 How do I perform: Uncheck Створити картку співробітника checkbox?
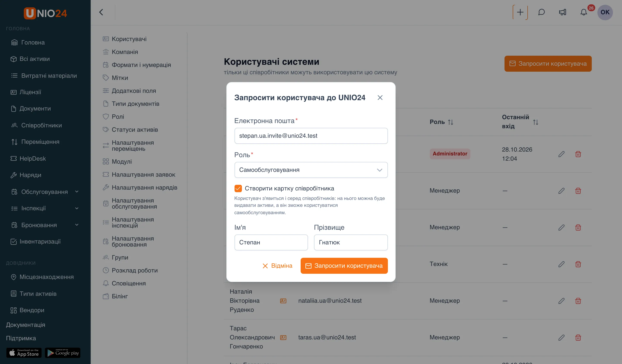(x=238, y=188)
